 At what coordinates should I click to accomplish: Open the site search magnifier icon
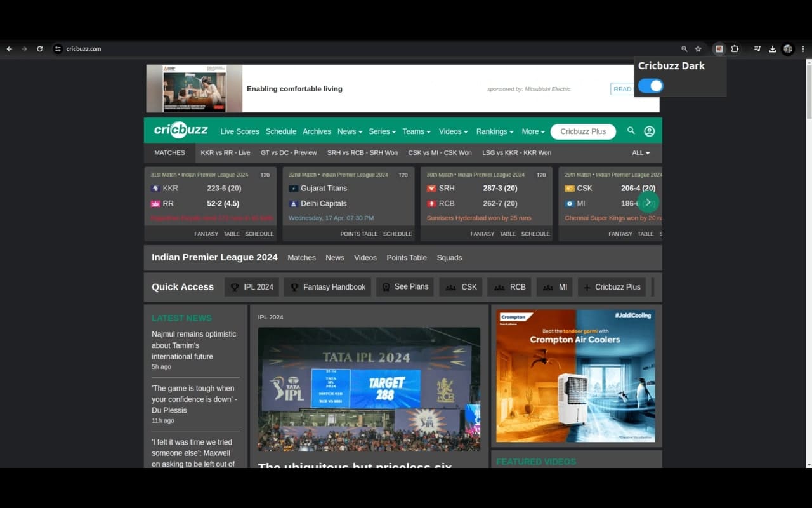(x=631, y=131)
